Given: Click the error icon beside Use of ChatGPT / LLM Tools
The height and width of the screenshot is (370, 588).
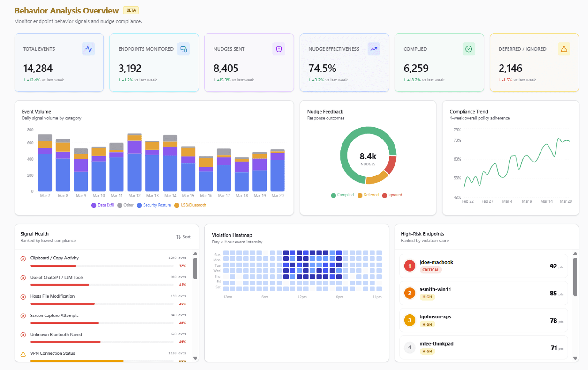Looking at the screenshot, I should pos(23,278).
